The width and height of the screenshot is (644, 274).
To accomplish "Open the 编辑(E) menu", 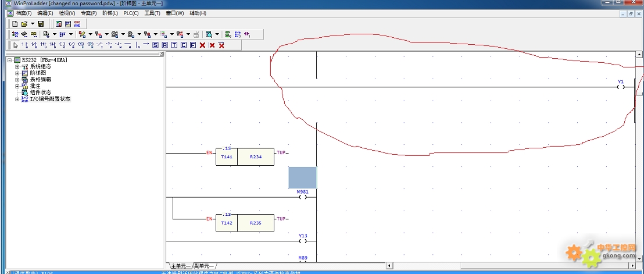I will (x=45, y=13).
